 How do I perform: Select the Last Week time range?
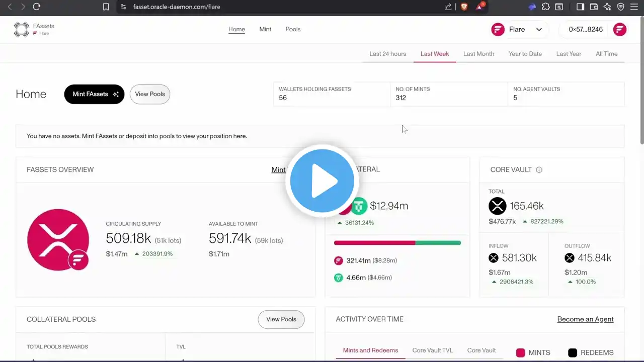click(435, 54)
